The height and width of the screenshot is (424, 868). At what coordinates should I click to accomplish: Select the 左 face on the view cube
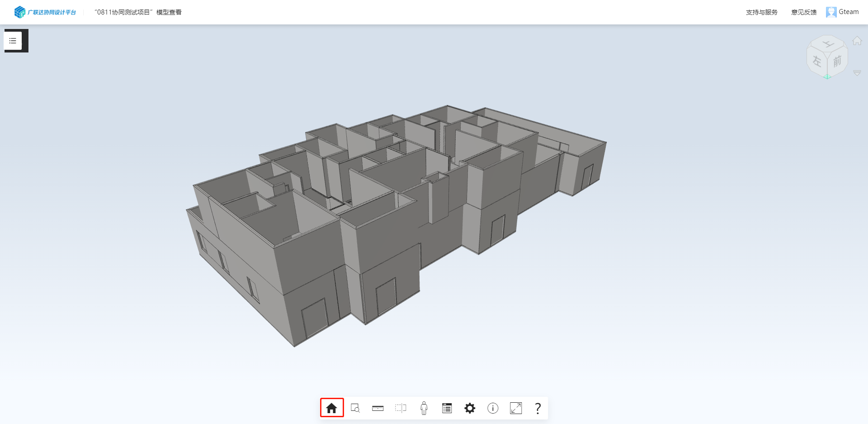point(817,62)
